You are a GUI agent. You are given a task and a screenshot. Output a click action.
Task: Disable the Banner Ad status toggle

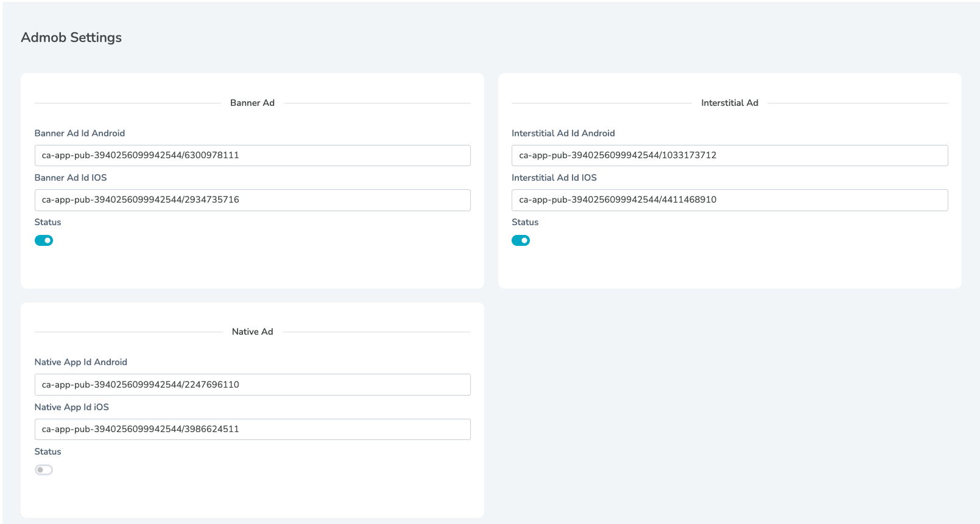coord(44,240)
